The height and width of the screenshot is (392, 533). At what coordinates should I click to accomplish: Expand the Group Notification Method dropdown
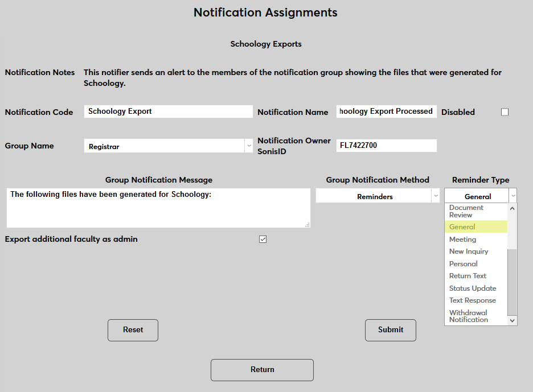tap(436, 196)
